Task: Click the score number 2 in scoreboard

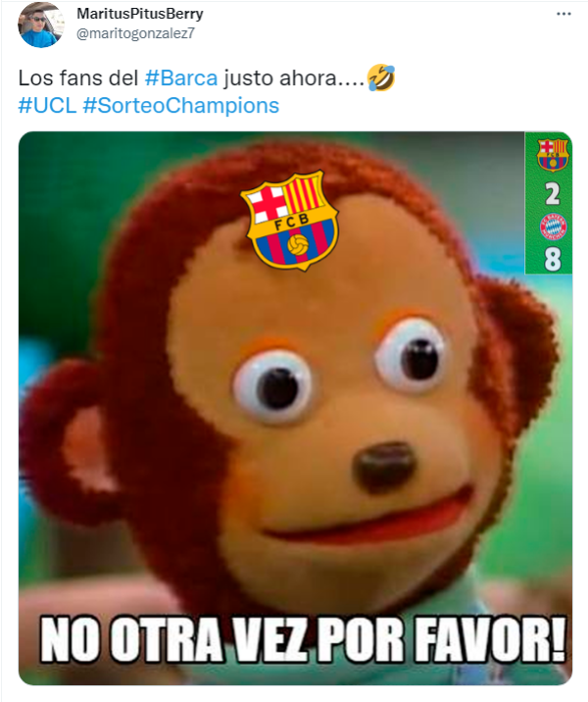Action: click(553, 193)
